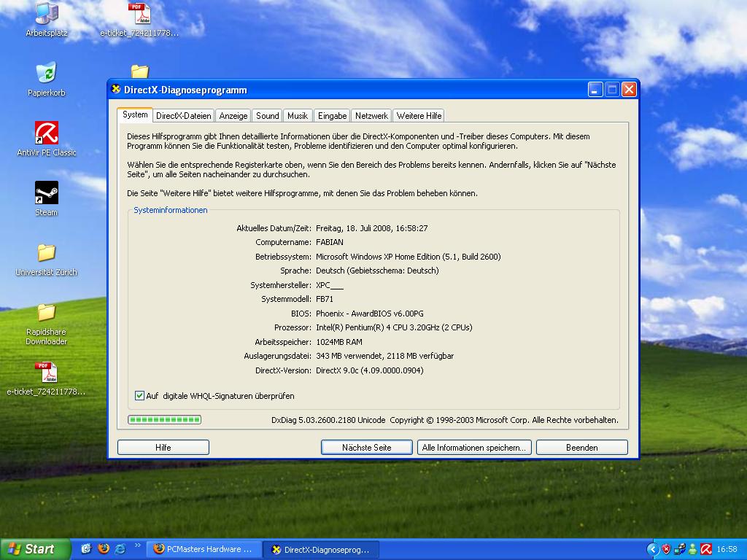This screenshot has height=560, width=747.
Task: Close the DirectX-Diagnoseprogramm window
Action: tap(629, 89)
